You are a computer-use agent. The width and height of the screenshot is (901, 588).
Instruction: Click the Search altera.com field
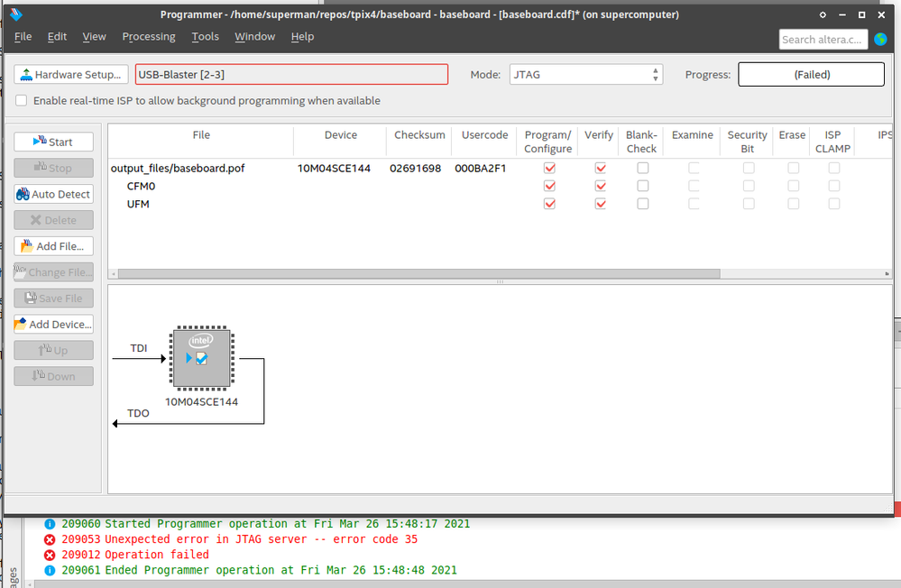pos(823,40)
